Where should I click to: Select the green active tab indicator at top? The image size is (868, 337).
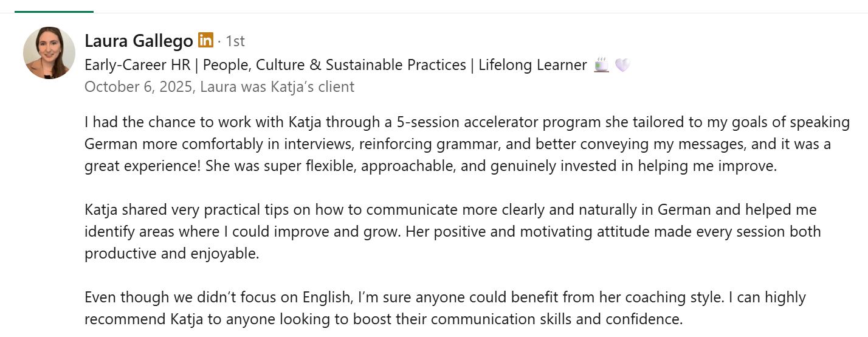pyautogui.click(x=53, y=11)
